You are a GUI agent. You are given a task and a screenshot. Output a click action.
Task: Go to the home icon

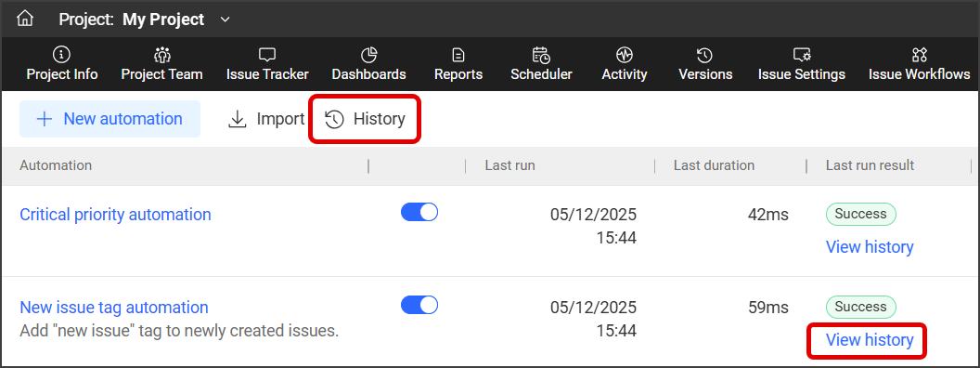point(25,19)
